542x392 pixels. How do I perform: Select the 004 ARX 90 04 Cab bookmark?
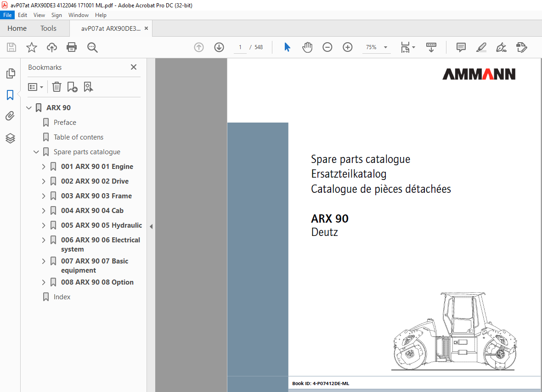pyautogui.click(x=92, y=211)
